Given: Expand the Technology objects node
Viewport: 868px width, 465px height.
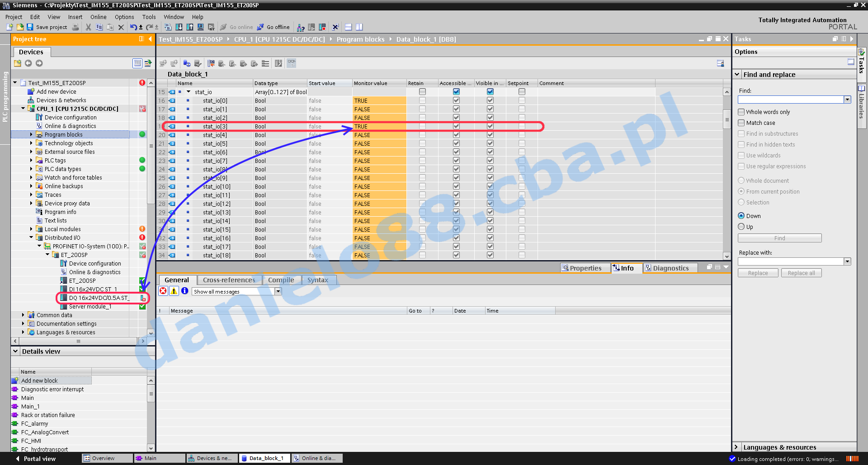Looking at the screenshot, I should coord(31,143).
